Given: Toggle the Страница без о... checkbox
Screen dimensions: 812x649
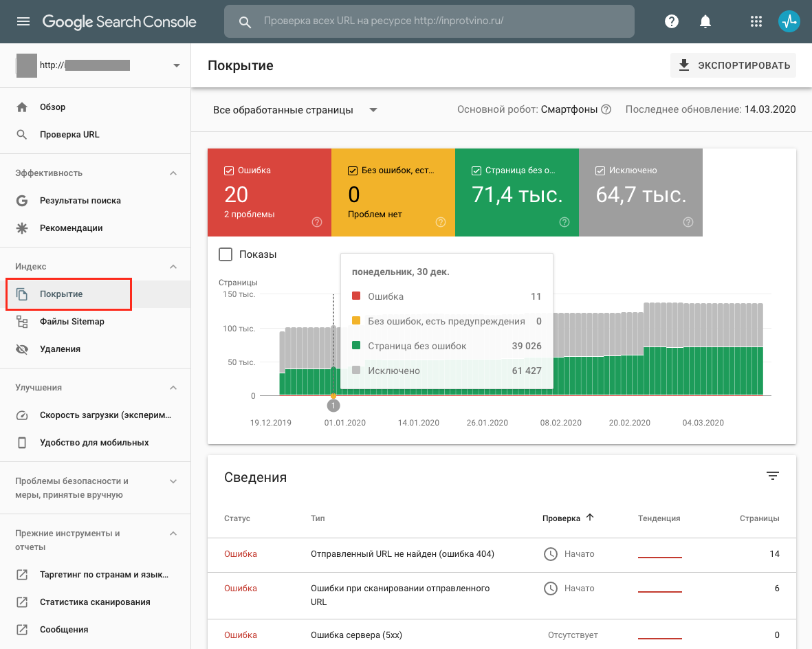Looking at the screenshot, I should pyautogui.click(x=476, y=170).
